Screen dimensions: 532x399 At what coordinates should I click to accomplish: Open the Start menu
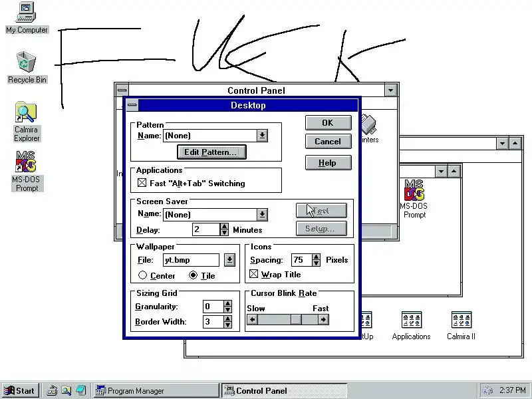(21, 391)
